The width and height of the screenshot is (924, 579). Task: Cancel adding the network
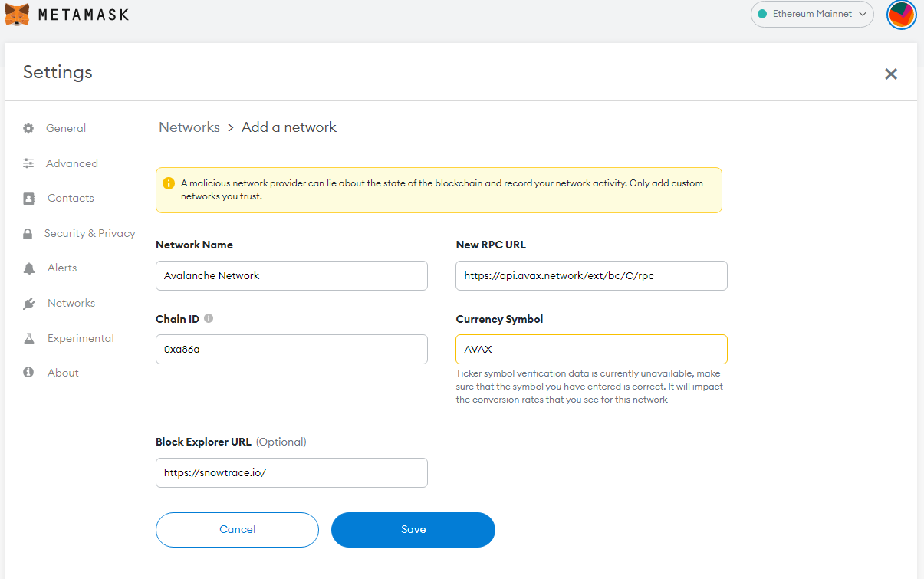point(237,530)
